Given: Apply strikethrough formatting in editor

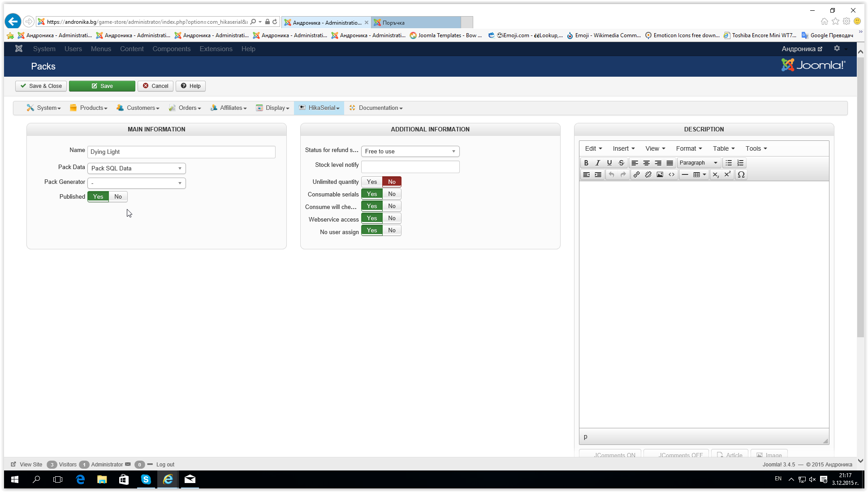Looking at the screenshot, I should point(621,163).
